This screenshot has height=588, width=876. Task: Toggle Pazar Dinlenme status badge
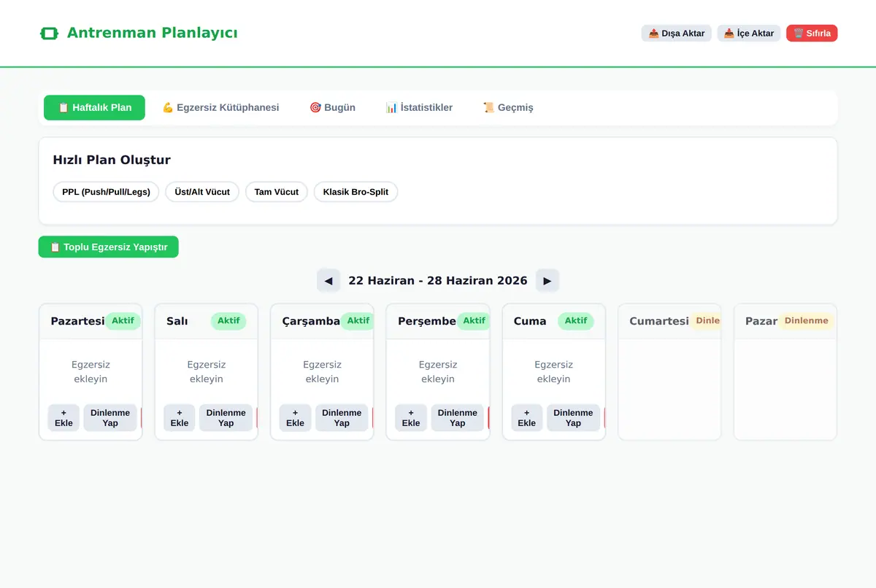click(806, 321)
